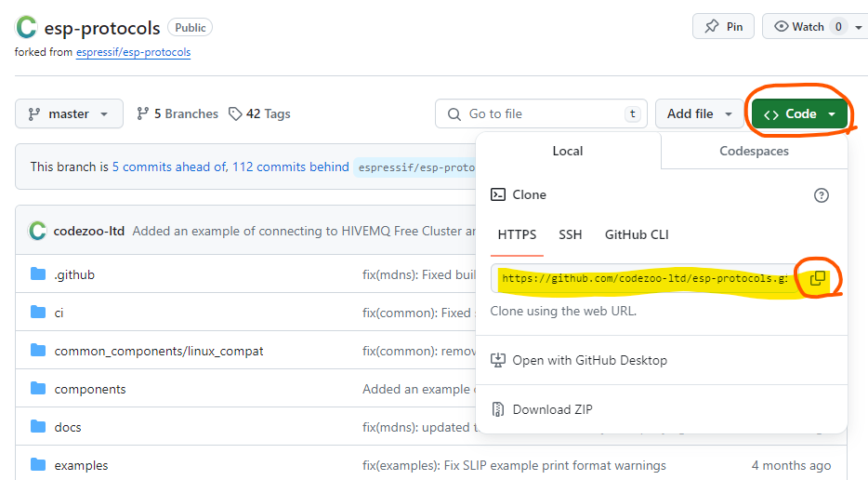Switch to the Local tab
The width and height of the screenshot is (868, 480).
pyautogui.click(x=568, y=151)
